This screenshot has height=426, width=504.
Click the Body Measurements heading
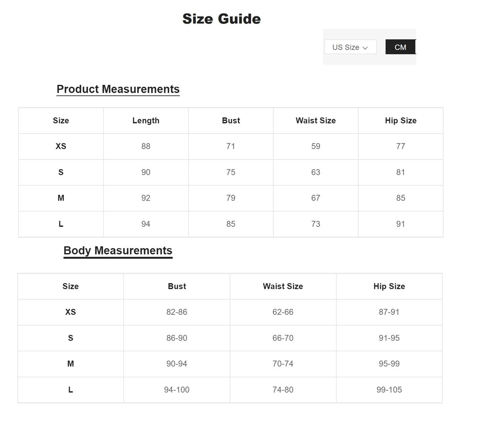118,251
